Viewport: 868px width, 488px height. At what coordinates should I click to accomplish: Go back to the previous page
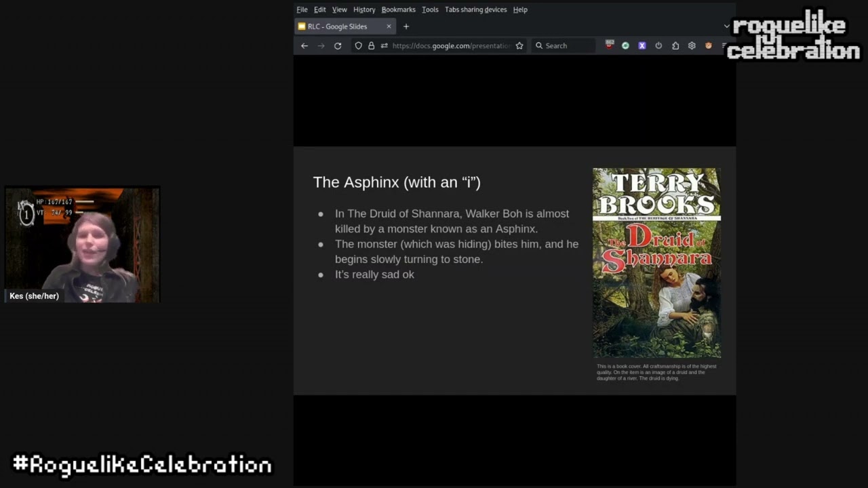click(304, 45)
